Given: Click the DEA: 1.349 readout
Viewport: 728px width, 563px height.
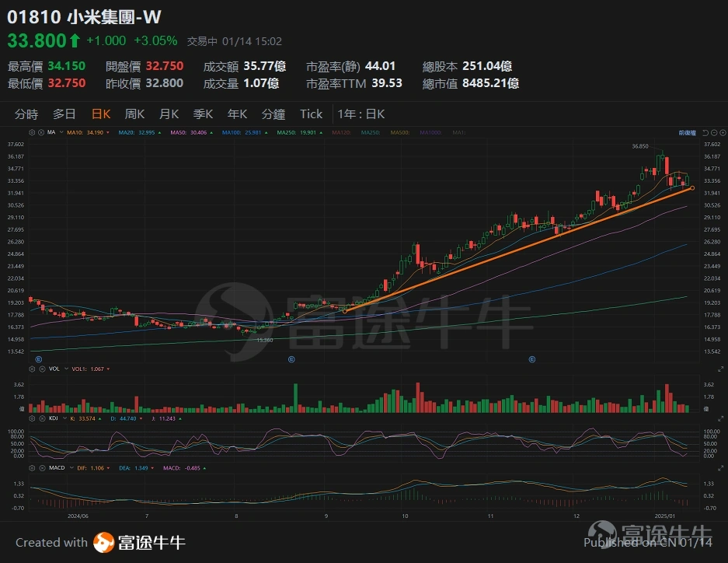Looking at the screenshot, I should [135, 468].
